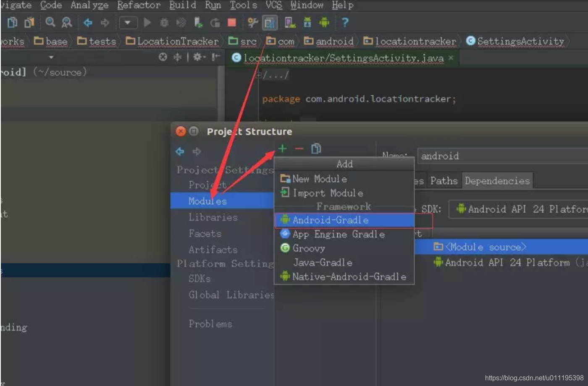Image resolution: width=588 pixels, height=386 pixels.
Task: Click the forward arrow in Project Structure
Action: click(x=197, y=151)
